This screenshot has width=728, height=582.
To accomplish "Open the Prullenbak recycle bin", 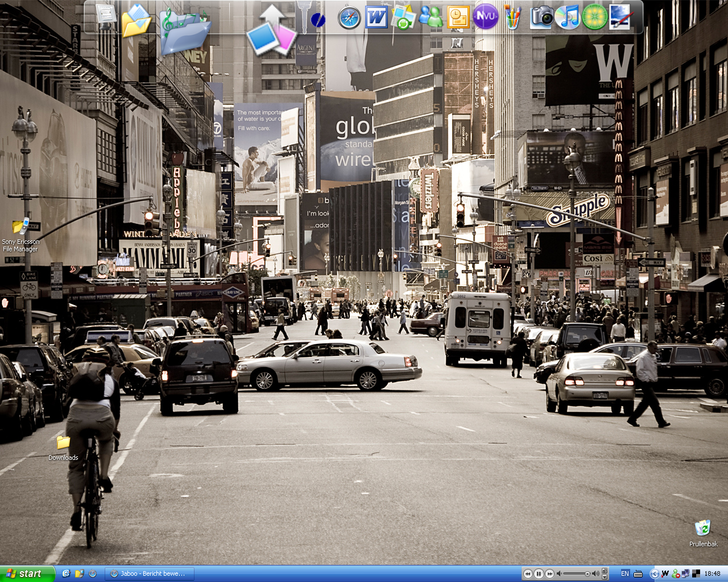I will click(703, 529).
